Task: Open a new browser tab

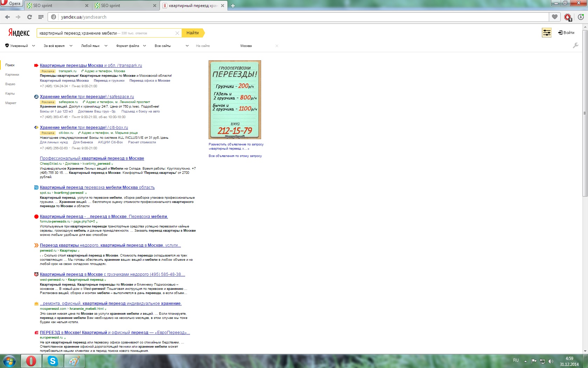Action: (x=233, y=6)
